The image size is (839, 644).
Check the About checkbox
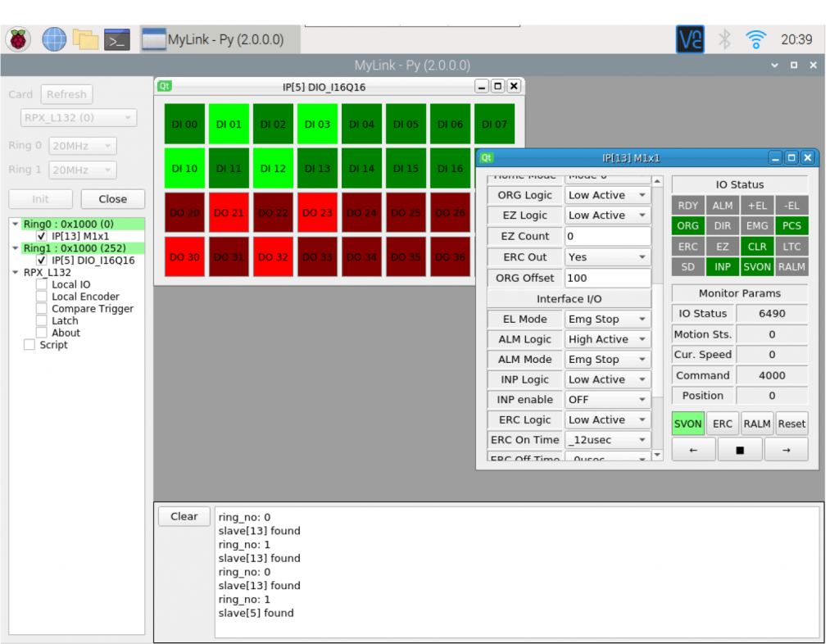tap(41, 332)
